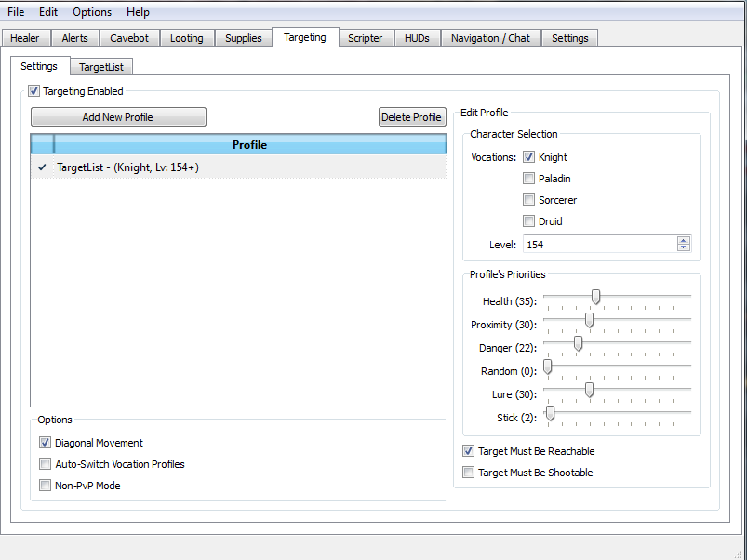Decrease Level with the down spinner arrow

point(684,247)
